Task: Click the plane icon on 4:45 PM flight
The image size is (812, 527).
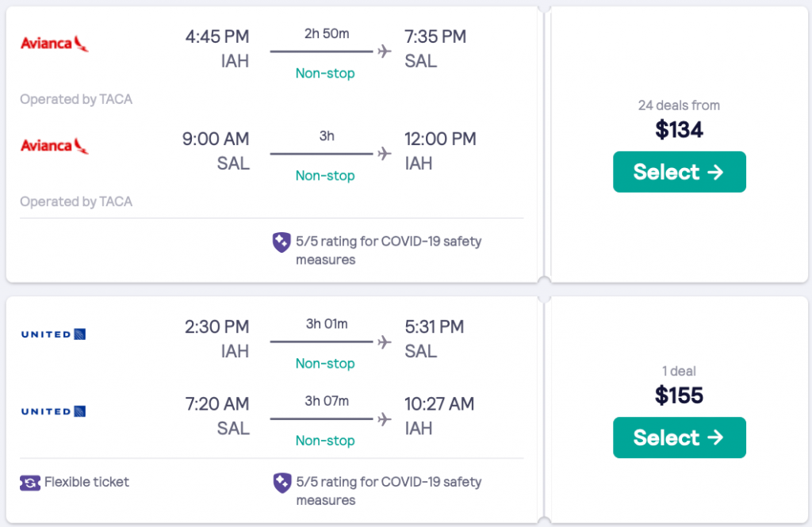Action: 385,52
